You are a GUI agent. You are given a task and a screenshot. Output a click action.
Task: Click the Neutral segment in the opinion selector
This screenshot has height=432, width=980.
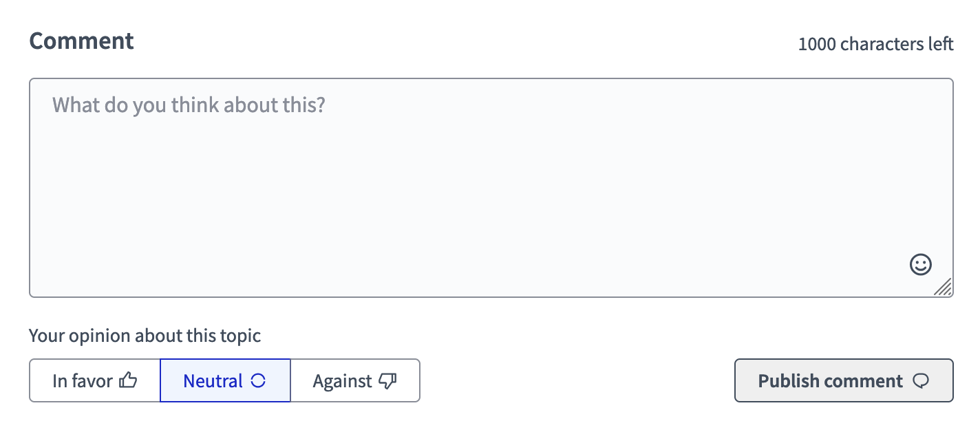pyautogui.click(x=225, y=380)
